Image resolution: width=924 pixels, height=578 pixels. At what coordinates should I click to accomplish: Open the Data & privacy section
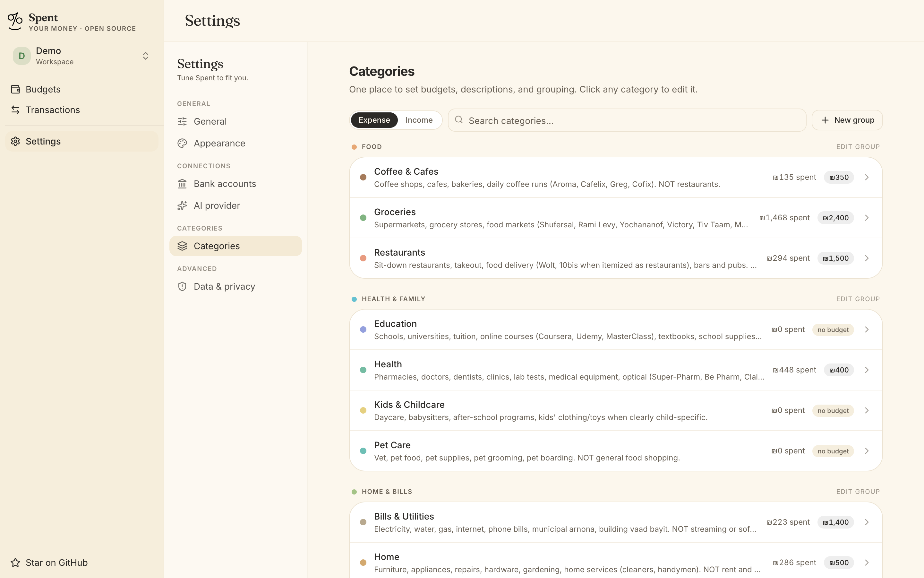point(235,286)
